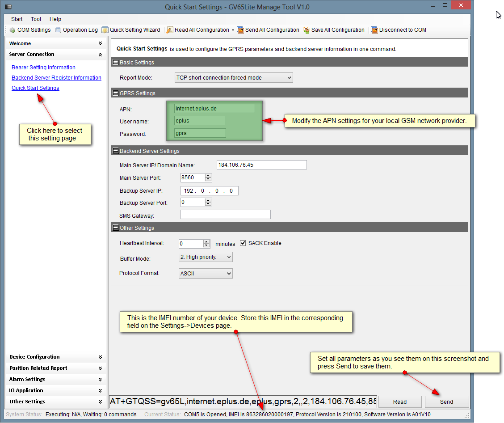
Task: Decrease Main Server Port value
Action: click(208, 179)
